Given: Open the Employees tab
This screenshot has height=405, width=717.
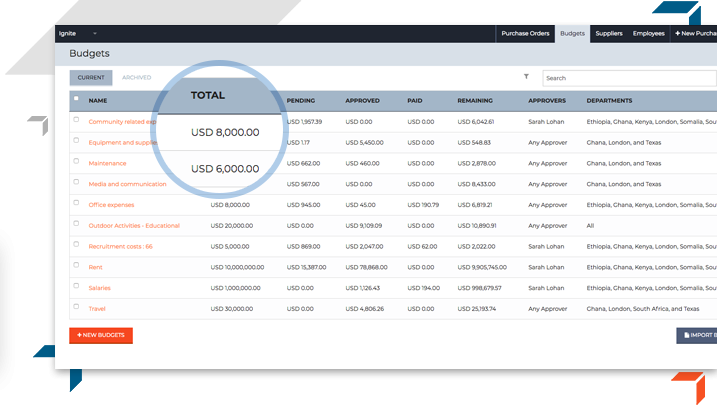Looking at the screenshot, I should click(x=648, y=33).
